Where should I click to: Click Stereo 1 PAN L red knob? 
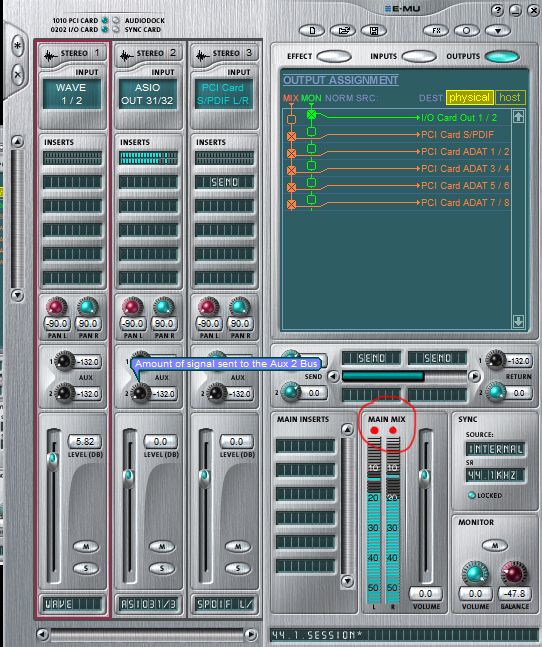57,307
